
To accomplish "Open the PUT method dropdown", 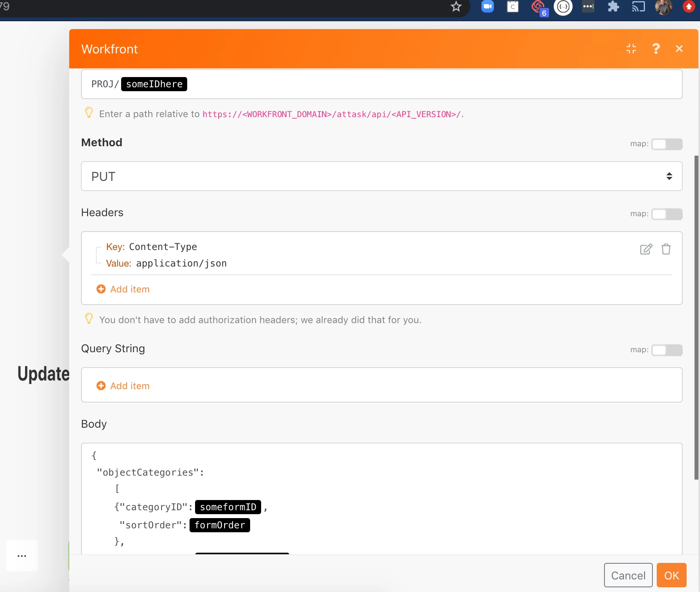I will (381, 176).
